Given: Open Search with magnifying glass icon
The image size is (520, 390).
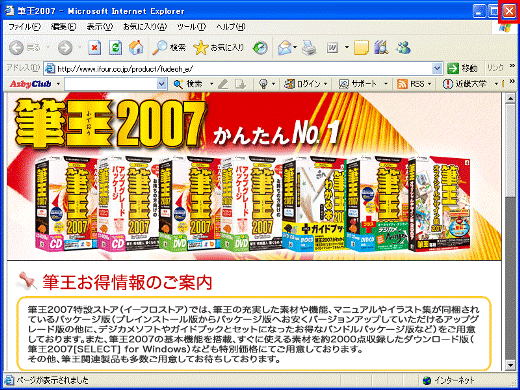Looking at the screenshot, I should tap(160, 48).
